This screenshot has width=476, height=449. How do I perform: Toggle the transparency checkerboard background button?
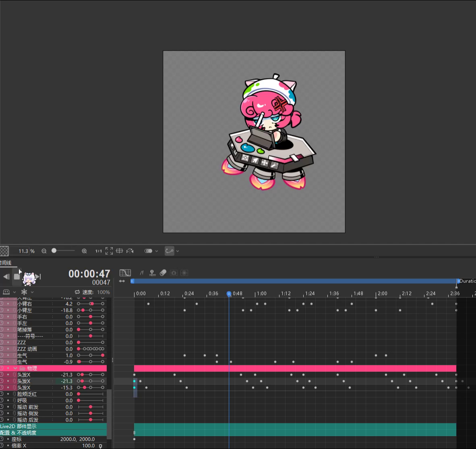coord(4,251)
